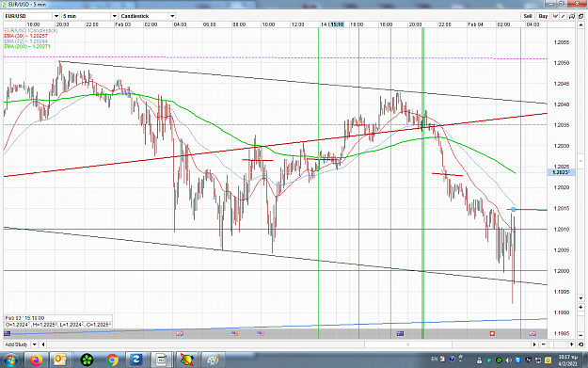588x368 pixels.
Task: Open the blue Z app in taskbar
Action: 136,360
